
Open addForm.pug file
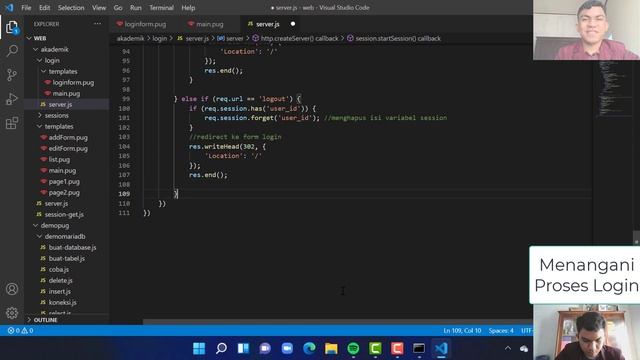[68, 138]
